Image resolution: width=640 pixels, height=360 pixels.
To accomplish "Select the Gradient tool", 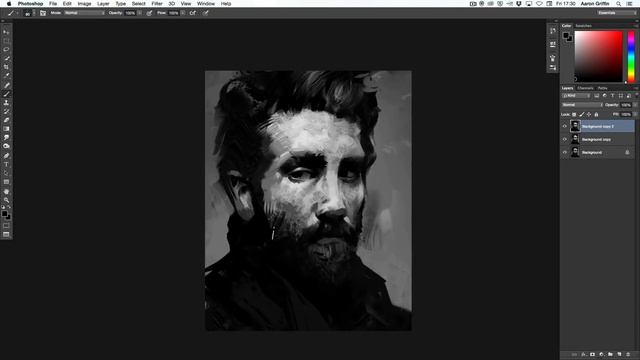I will point(6,129).
